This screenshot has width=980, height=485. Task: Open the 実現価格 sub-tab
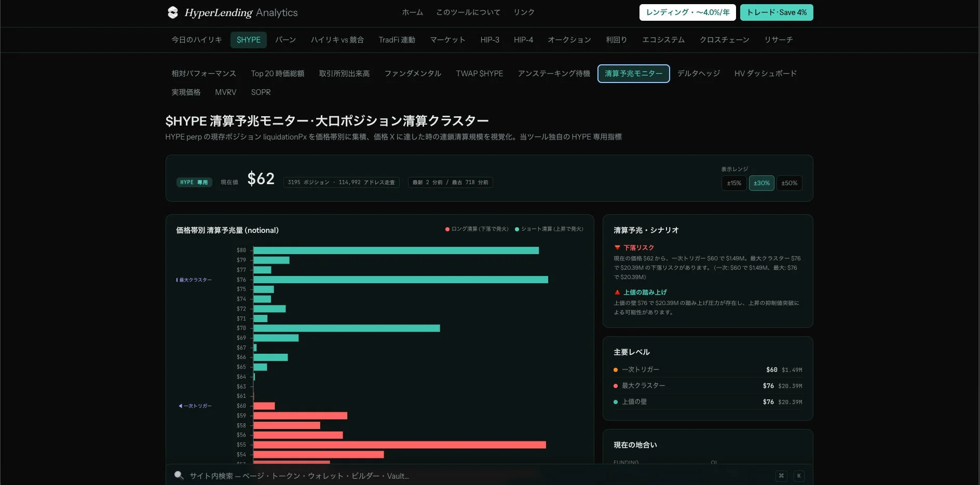(x=186, y=92)
